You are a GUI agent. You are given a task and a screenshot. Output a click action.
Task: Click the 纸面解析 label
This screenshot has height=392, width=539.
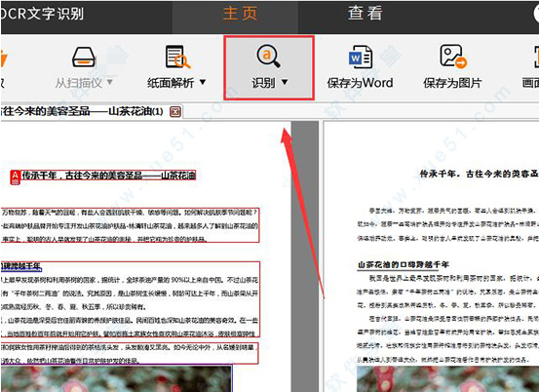pos(171,83)
